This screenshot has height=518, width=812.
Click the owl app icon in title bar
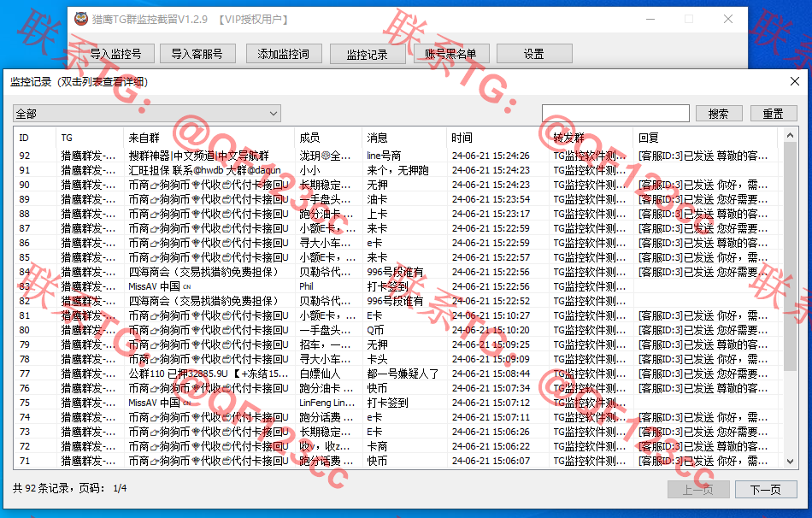click(81, 19)
